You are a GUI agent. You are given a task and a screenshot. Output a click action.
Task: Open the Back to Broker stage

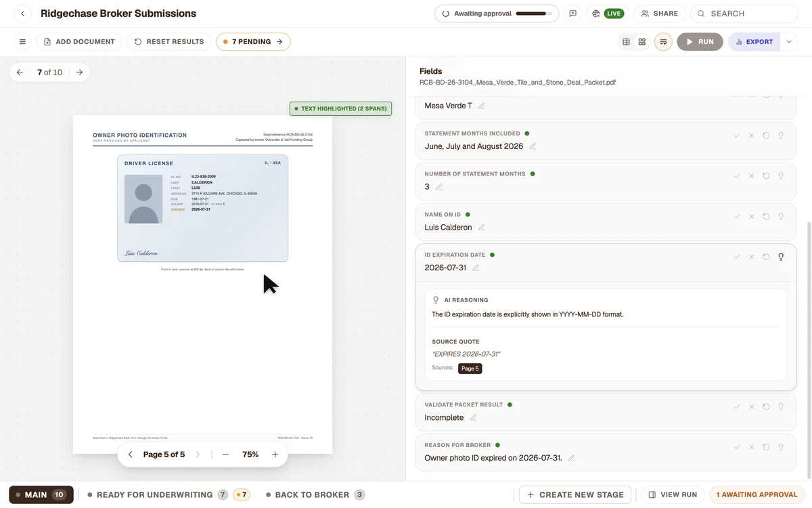pyautogui.click(x=315, y=494)
